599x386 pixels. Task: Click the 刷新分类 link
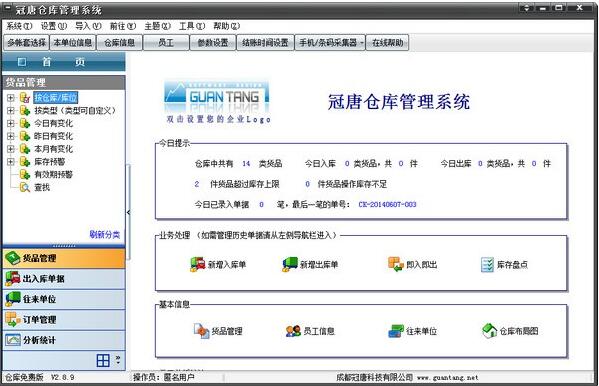[105, 234]
